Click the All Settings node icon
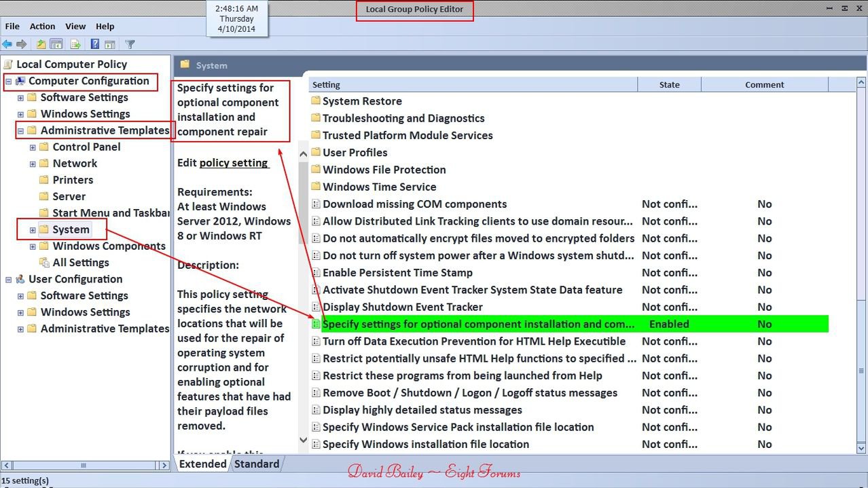 pos(44,263)
